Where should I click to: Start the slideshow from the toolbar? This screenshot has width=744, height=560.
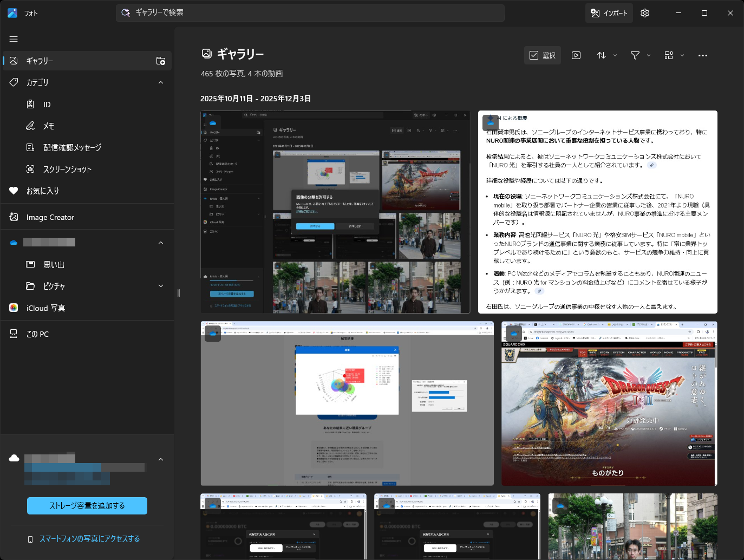576,55
